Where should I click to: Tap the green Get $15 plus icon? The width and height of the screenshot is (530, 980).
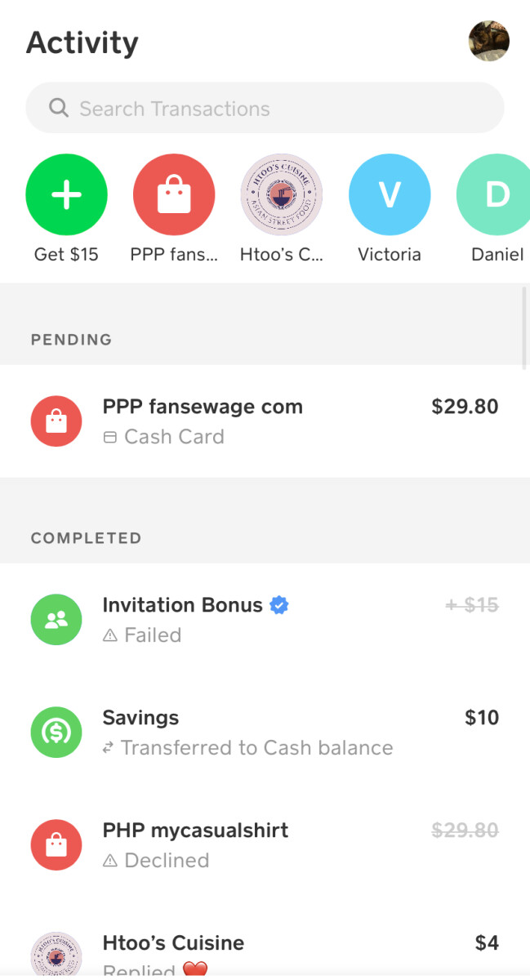click(x=66, y=195)
